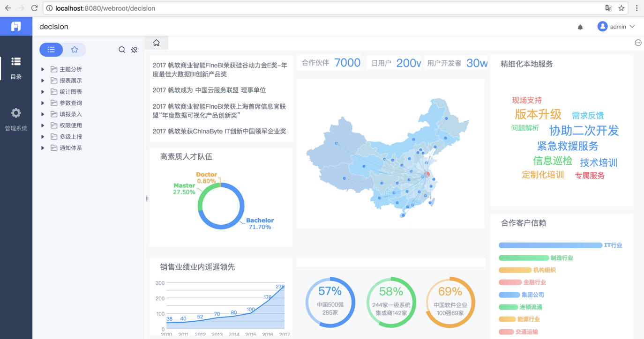Screen dimensions: 644x339
Task: Select the 填报录入 tree item label
Action: coord(71,114)
